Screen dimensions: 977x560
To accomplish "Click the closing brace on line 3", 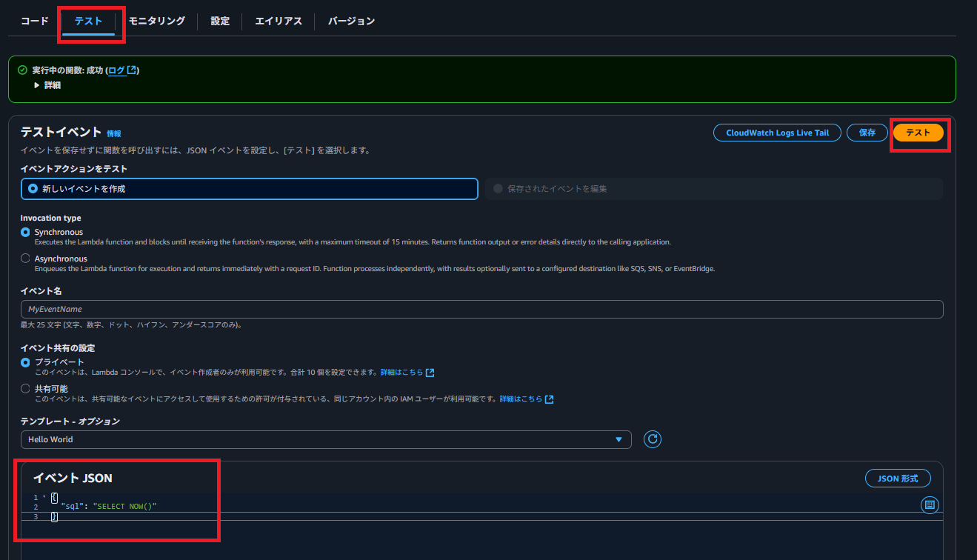I will (54, 516).
